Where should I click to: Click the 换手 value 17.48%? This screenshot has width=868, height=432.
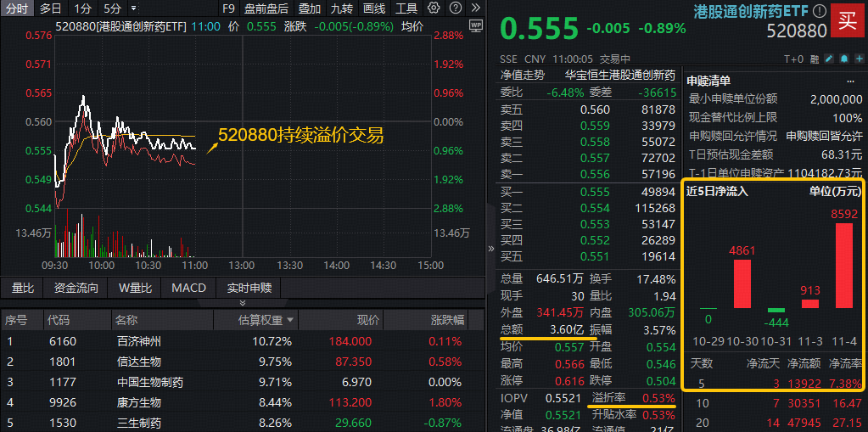657,279
